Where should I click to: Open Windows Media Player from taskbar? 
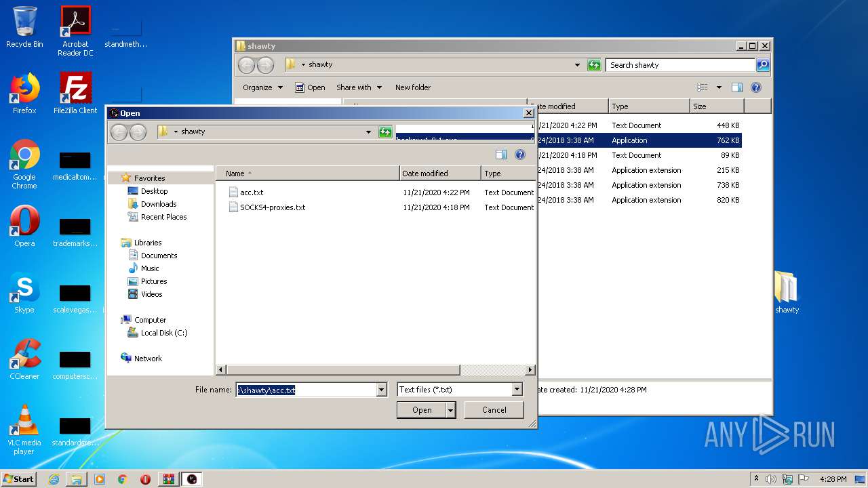(x=100, y=479)
